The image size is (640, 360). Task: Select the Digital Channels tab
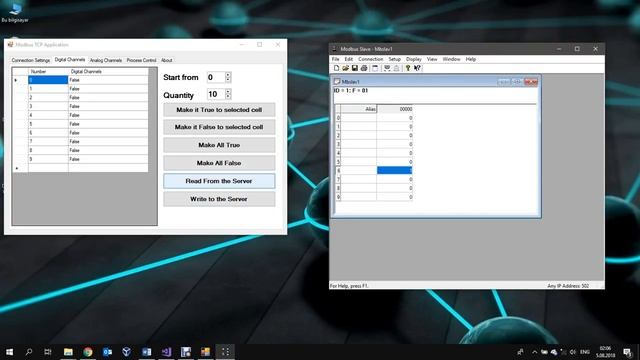click(70, 60)
